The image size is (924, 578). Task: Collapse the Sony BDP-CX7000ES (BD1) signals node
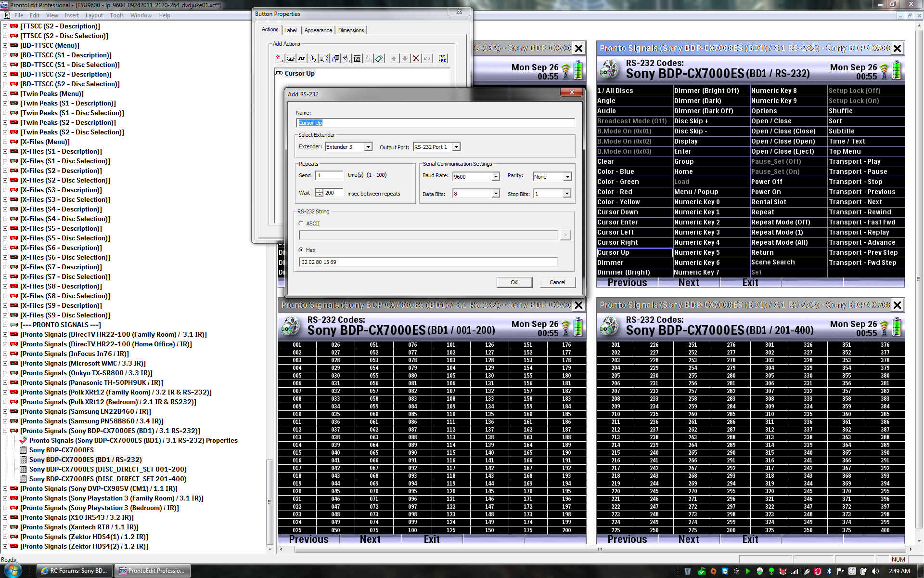(5, 431)
